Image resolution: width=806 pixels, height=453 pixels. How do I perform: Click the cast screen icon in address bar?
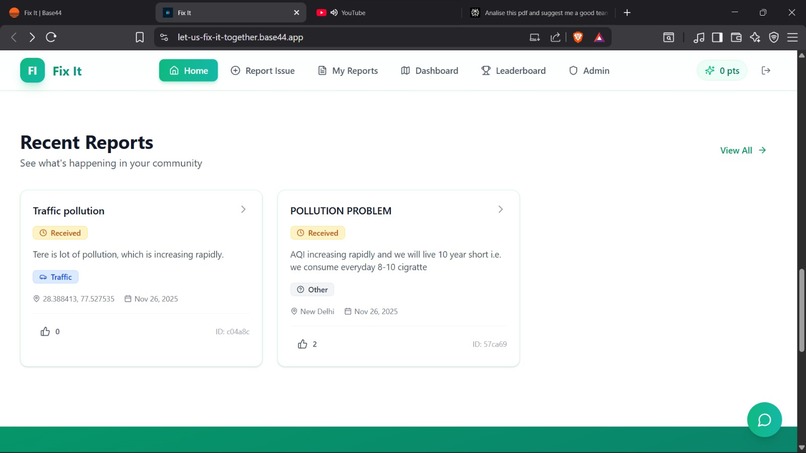click(x=535, y=37)
